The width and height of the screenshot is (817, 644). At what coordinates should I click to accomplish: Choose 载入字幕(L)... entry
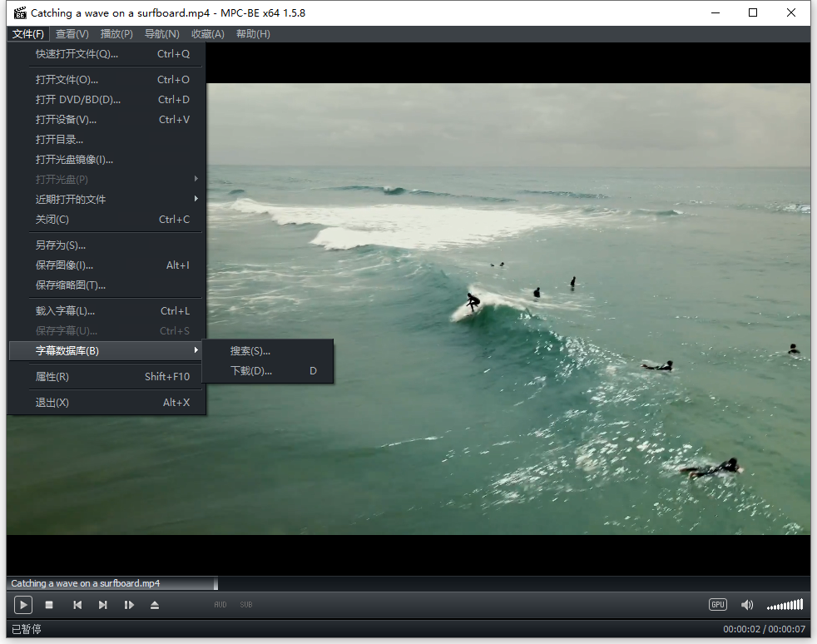pyautogui.click(x=106, y=311)
